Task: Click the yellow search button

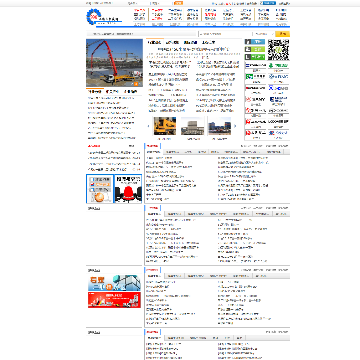Action: [x=283, y=34]
